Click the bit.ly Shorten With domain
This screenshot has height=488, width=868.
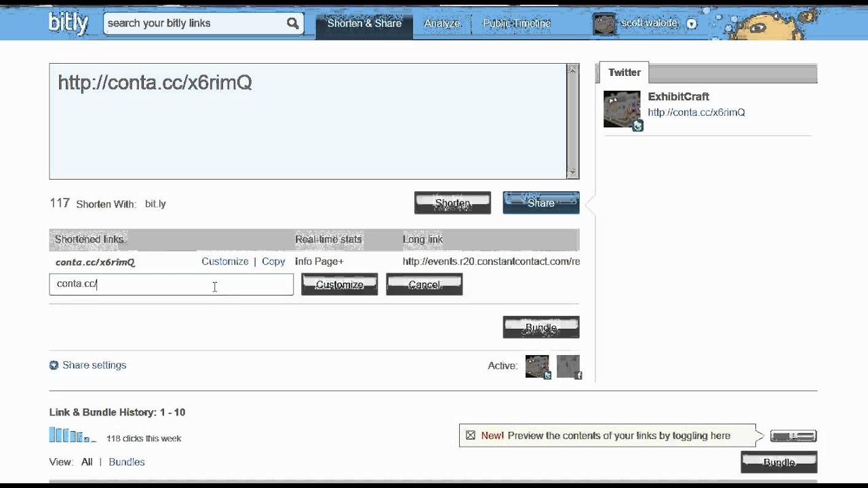point(155,204)
